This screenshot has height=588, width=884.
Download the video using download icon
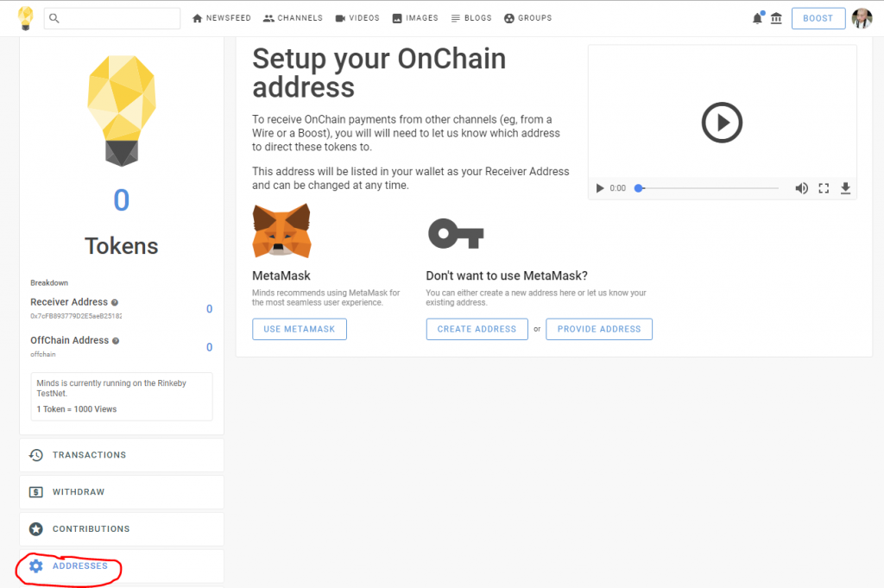pyautogui.click(x=845, y=188)
